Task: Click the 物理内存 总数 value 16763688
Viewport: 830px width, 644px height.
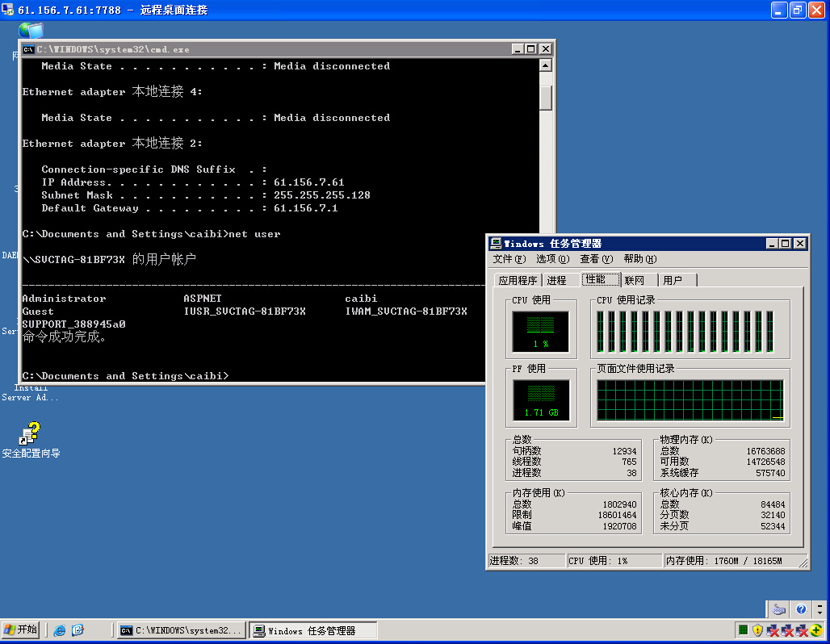Action: 765,451
